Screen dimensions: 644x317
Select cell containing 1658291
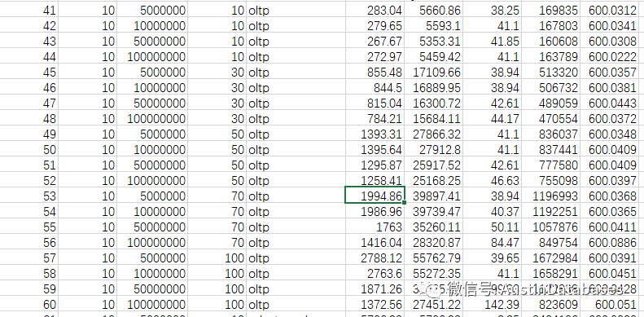click(x=550, y=273)
